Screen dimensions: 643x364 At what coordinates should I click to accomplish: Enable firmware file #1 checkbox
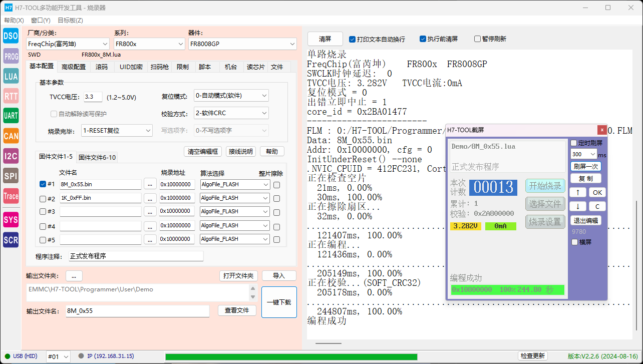pos(43,184)
